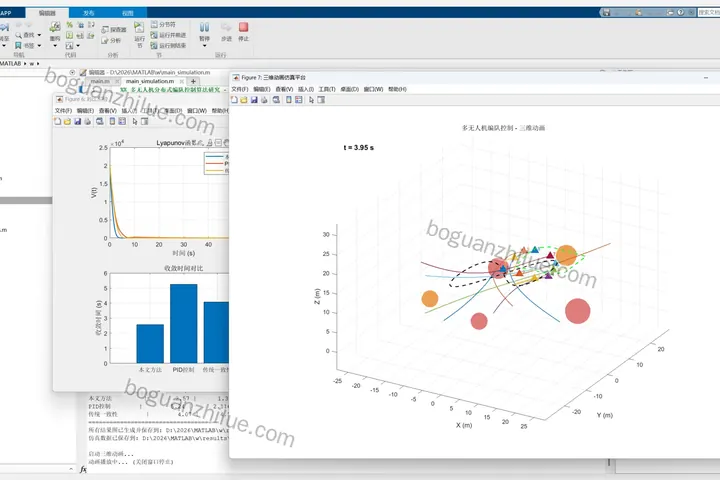The width and height of the screenshot is (720, 480).
Task: Click Insert Legend icon in Figure 6 toolbar
Action: pos(122,121)
